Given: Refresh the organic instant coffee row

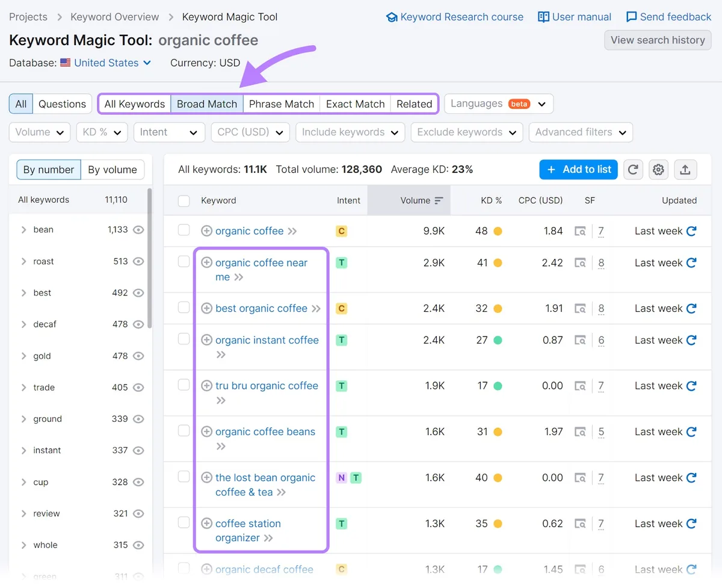Looking at the screenshot, I should click(x=691, y=340).
